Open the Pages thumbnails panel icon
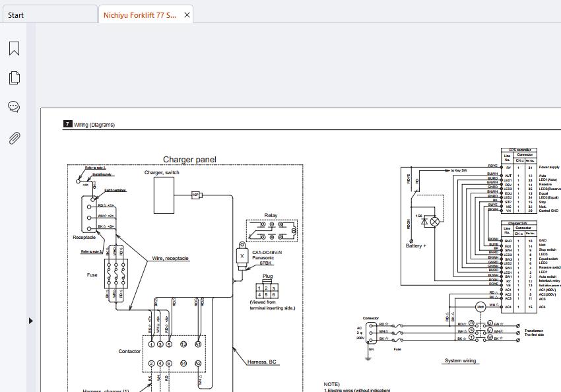Viewport: 561px width, 392px height. pyautogui.click(x=14, y=78)
